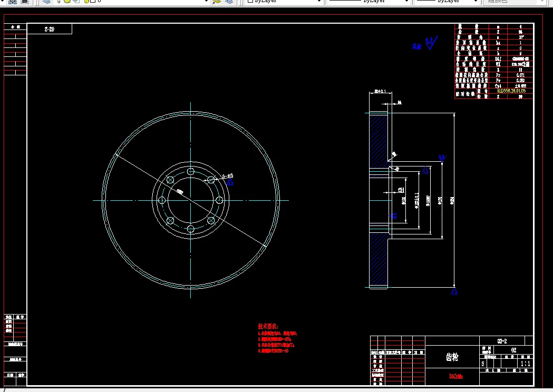
Task: Select the first numbered technical requirement line
Action: (x=278, y=333)
